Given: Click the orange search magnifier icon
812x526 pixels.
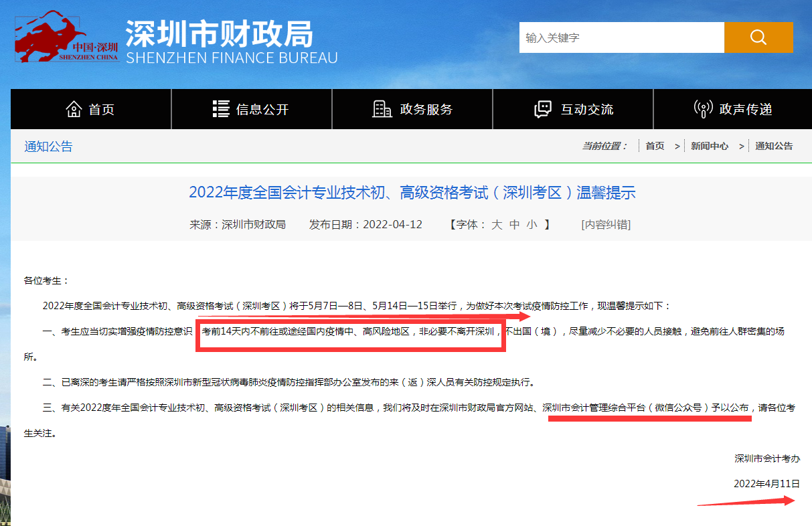Looking at the screenshot, I should pyautogui.click(x=758, y=37).
